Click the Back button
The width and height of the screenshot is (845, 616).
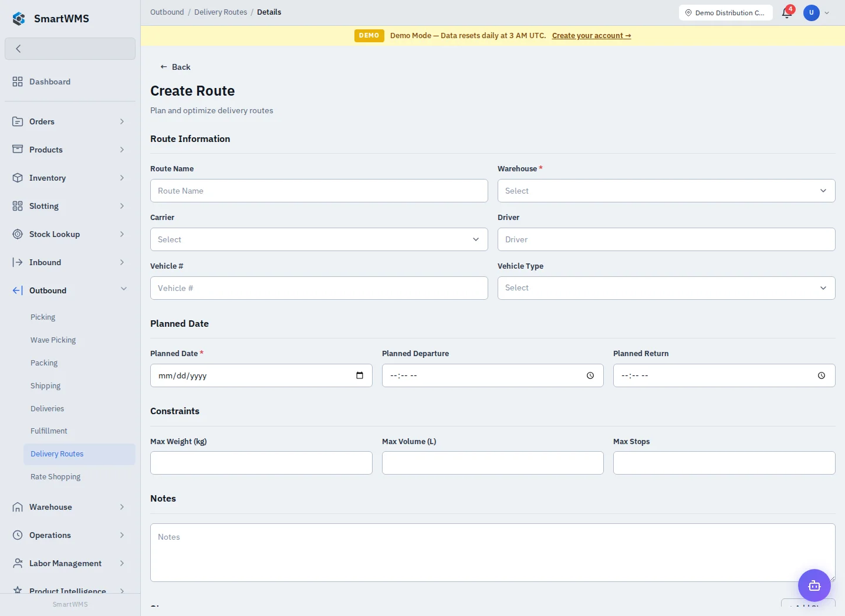[175, 67]
